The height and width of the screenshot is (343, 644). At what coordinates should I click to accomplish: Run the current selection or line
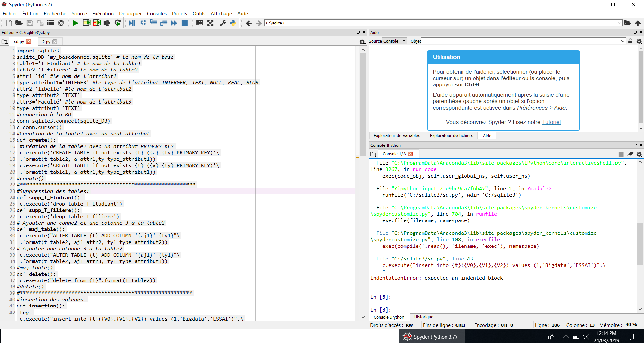click(107, 23)
